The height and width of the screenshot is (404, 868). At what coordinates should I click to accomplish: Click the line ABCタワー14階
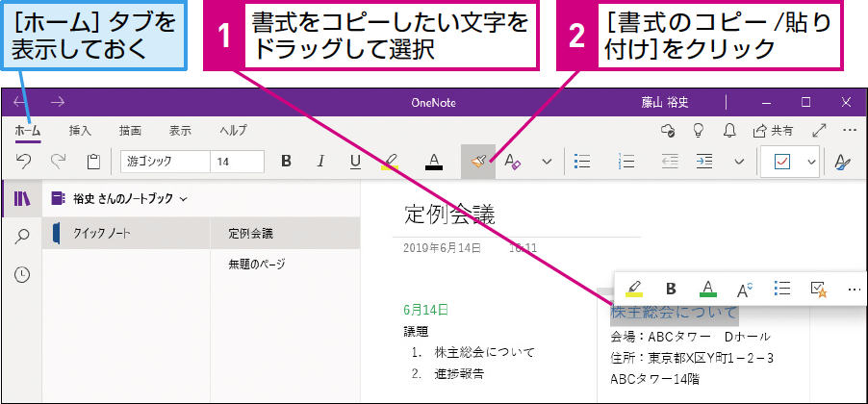click(655, 380)
